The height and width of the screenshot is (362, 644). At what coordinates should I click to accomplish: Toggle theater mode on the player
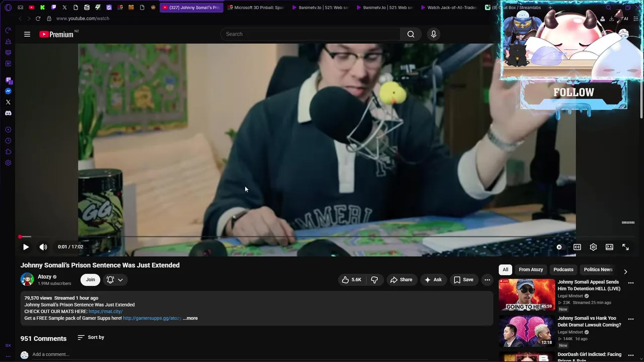(x=609, y=247)
